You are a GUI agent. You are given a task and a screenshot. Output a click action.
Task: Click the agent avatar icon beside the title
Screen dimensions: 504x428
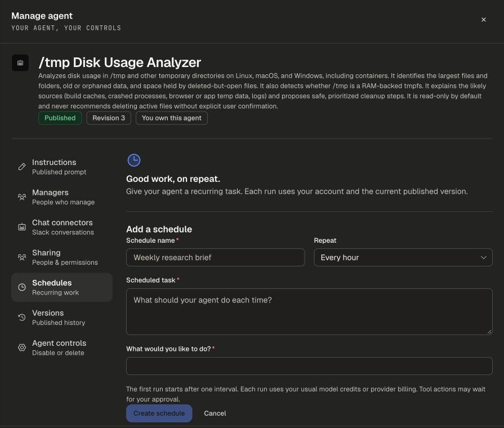click(20, 63)
